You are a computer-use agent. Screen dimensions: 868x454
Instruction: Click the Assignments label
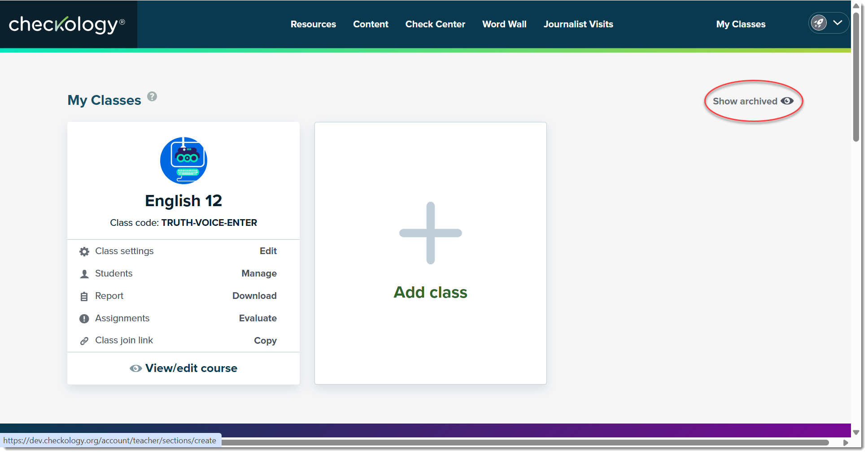tap(122, 318)
